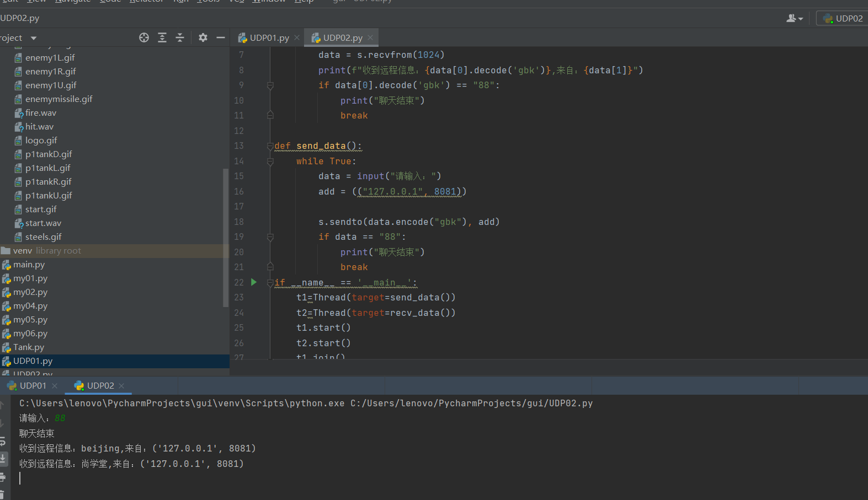The image size is (868, 500).
Task: Open the UDP02 run configuration selector
Action: pyautogui.click(x=843, y=18)
